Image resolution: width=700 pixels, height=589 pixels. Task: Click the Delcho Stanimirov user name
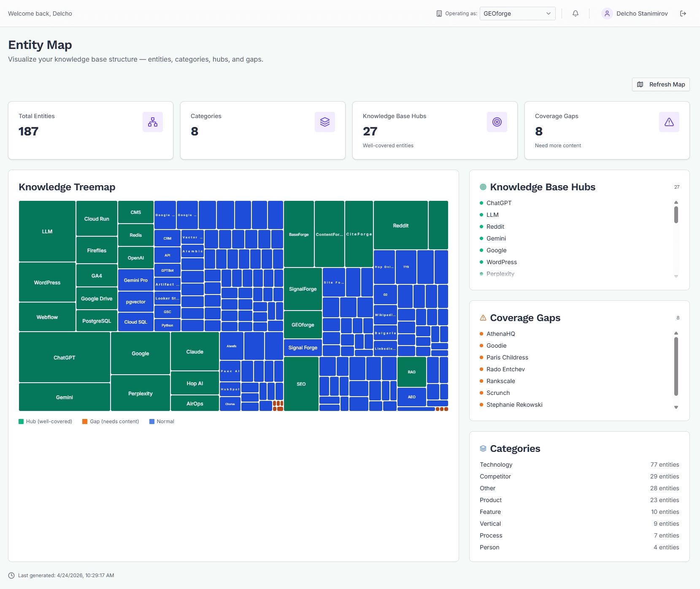642,14
